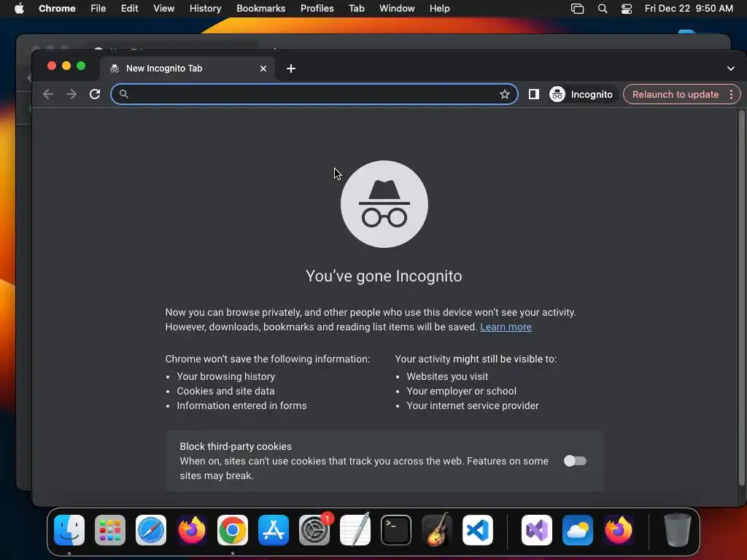Click 'Websites you visit' list item
This screenshot has width=747, height=560.
coord(447,376)
